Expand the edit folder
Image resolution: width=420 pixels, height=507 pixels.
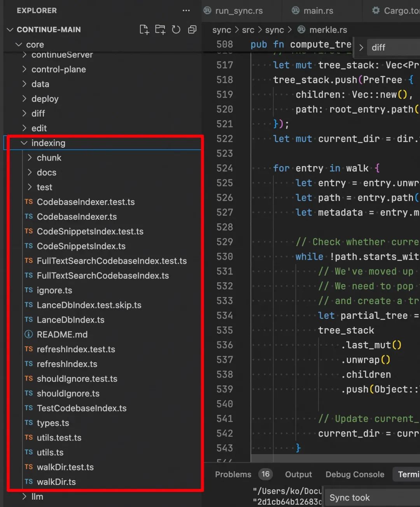24,128
